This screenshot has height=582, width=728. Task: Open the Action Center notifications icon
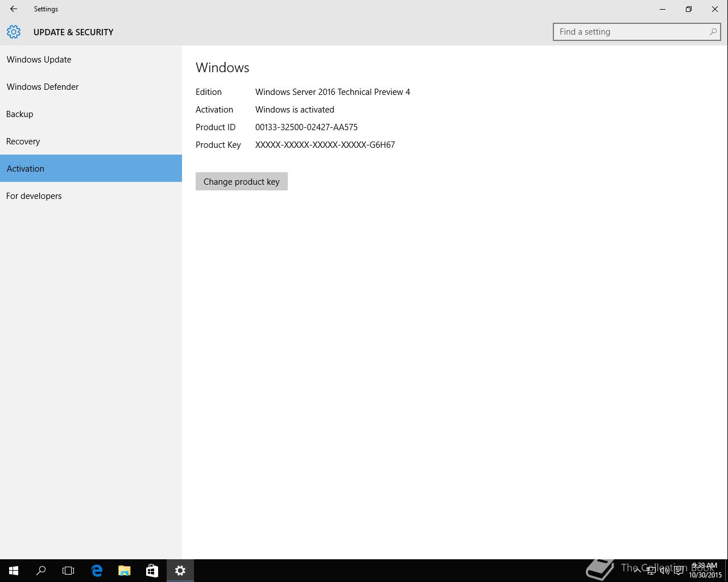tap(679, 571)
